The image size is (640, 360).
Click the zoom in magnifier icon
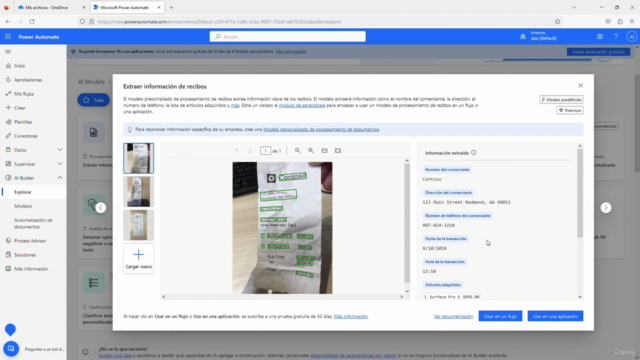coord(311,151)
